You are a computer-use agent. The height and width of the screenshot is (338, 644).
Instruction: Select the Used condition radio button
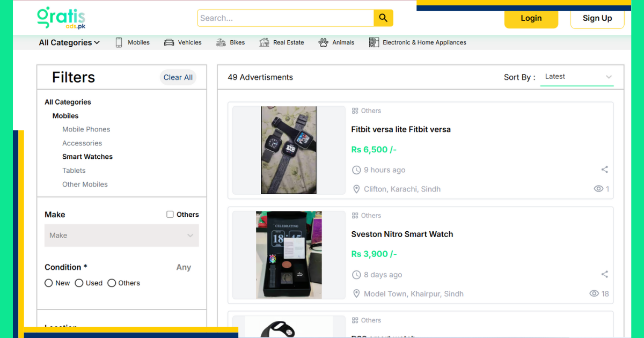[x=79, y=283]
